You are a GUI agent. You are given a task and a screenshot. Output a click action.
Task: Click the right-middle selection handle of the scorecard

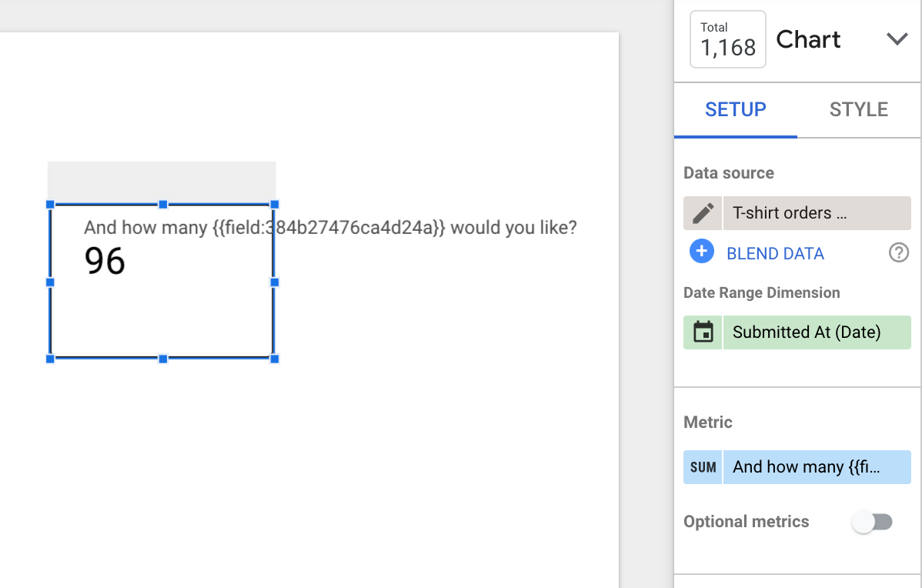(x=274, y=282)
